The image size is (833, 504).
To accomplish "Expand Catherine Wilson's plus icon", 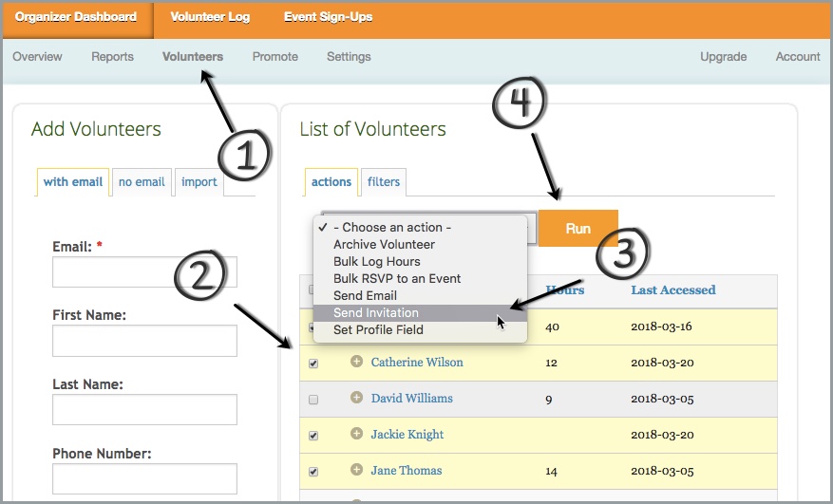I will (x=356, y=362).
